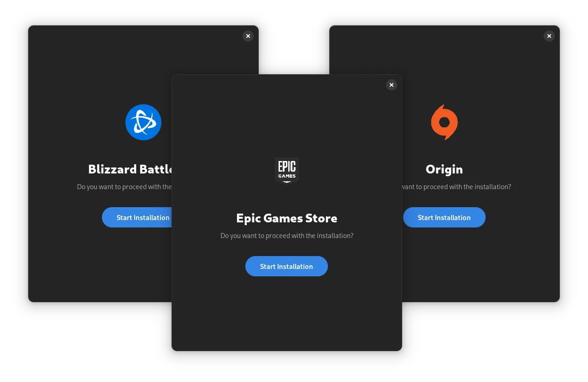Start installation of Blizzard Battle.net

coord(137,217)
